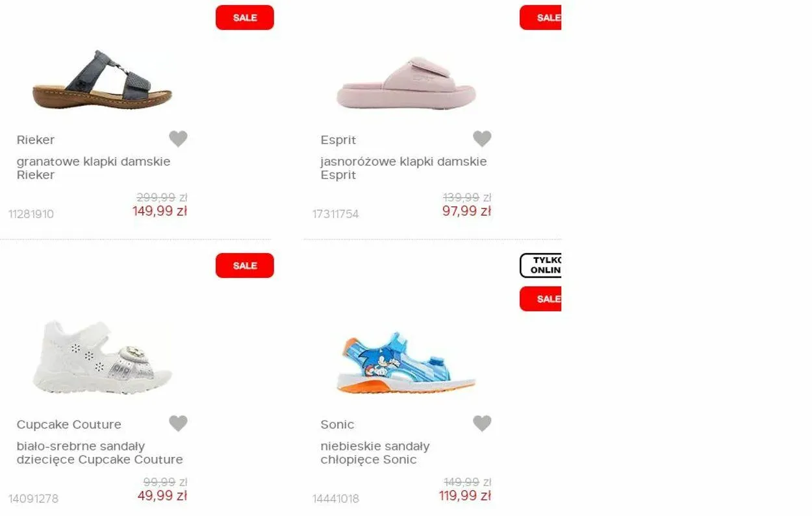Open 'jasnoróżowe klapki damskie Esprit' link
Viewport: 812px width, 516px height.
(x=403, y=168)
